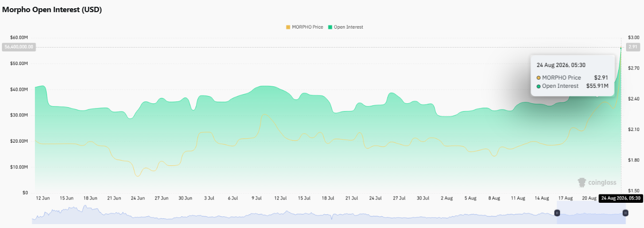This screenshot has width=644, height=228.
Task: Click the 27 Jul date label
Action: [x=399, y=198]
